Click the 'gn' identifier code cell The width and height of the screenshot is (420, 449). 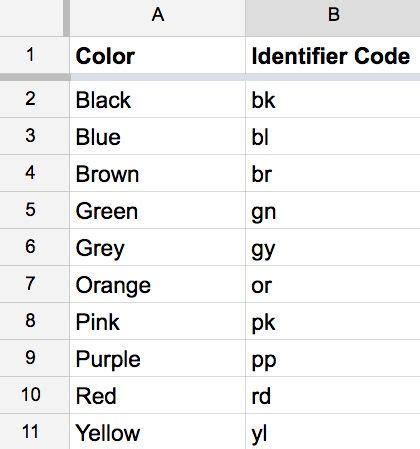333,210
